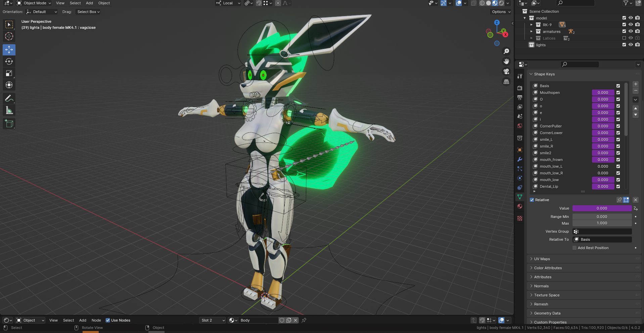Open the Select menu in 3D viewport
This screenshot has height=333, width=644.
click(x=75, y=3)
